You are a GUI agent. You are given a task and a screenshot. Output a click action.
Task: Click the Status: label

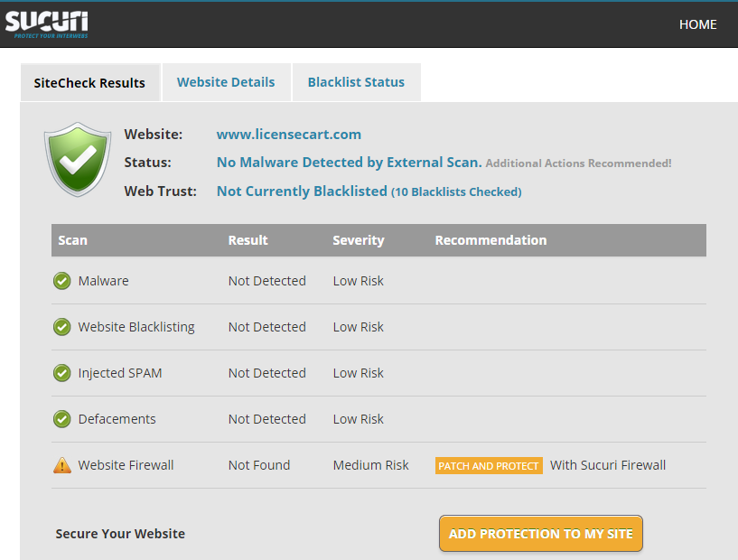(x=148, y=163)
